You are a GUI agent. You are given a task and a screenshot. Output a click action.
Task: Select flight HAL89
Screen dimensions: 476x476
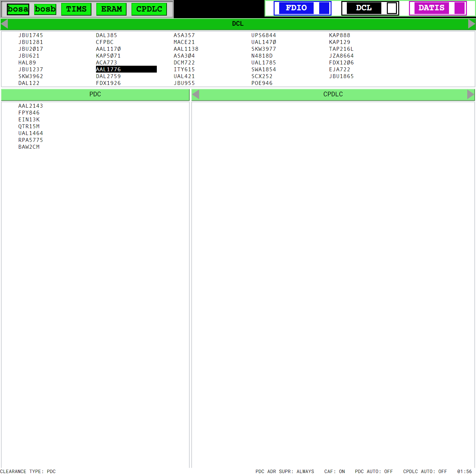pos(27,62)
